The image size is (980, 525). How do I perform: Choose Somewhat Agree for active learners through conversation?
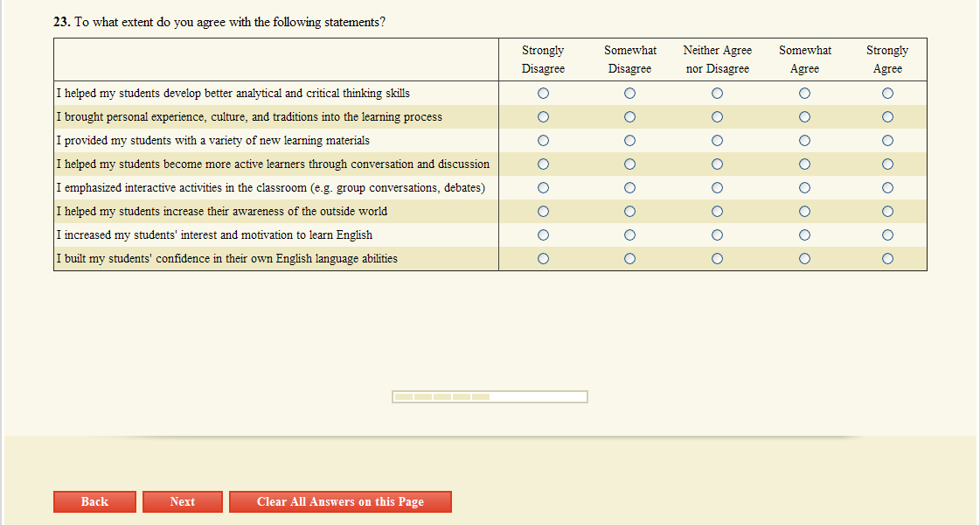tap(804, 164)
